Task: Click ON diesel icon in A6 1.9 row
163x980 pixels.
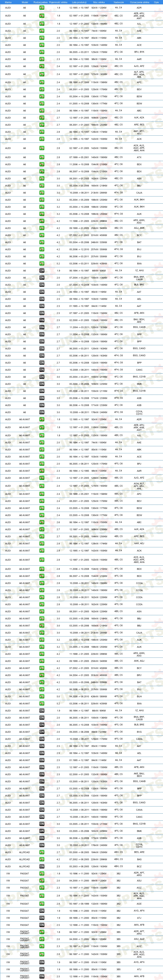Action: coord(42,271)
